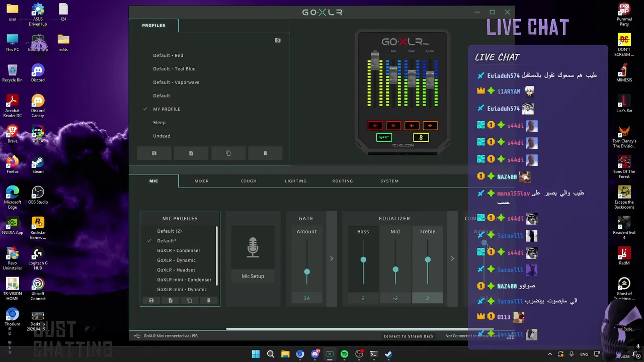
Task: Open Mic Setup
Action: [253, 276]
